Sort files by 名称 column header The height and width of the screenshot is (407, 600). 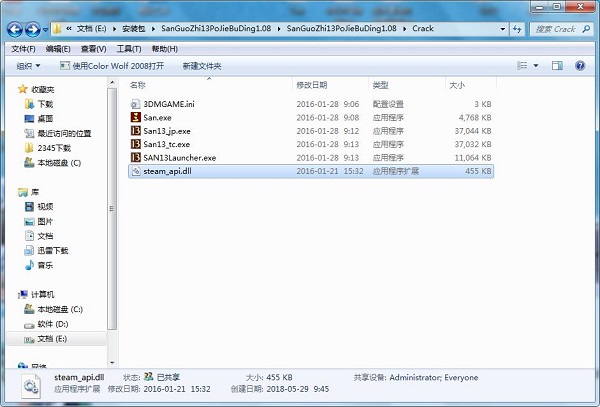click(x=209, y=85)
